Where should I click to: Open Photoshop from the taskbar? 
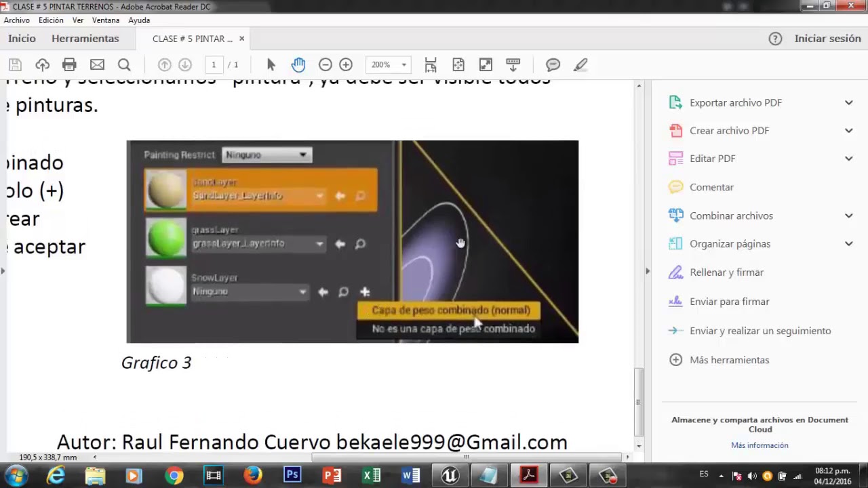292,476
